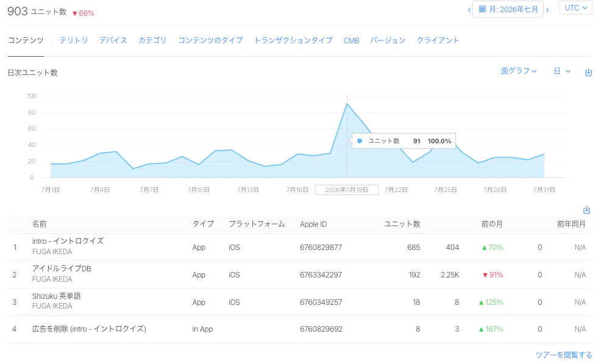The image size is (612, 364).
Task: Sort by the ユニット数 column header
Action: pos(402,224)
